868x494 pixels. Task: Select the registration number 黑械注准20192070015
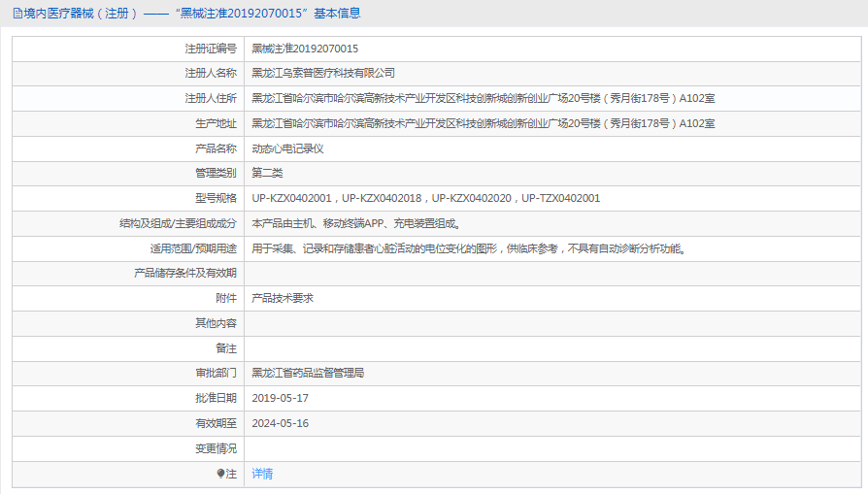coord(305,49)
